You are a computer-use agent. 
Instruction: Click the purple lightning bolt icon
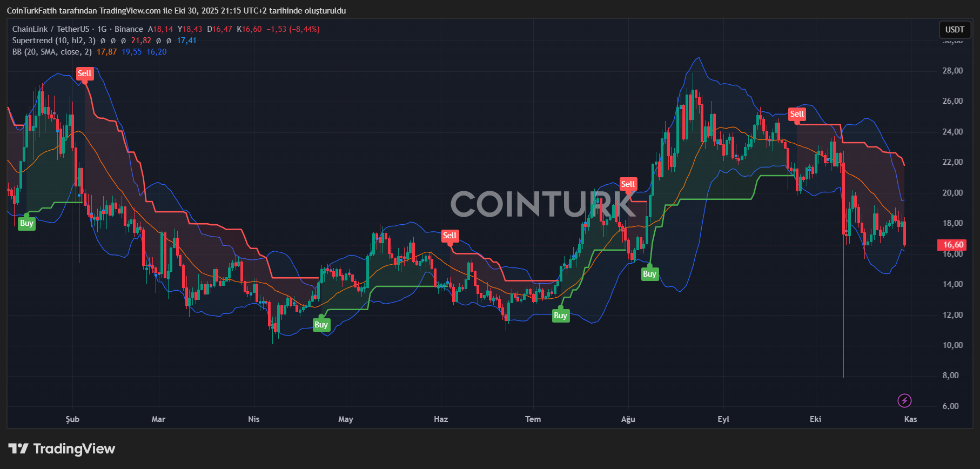[904, 400]
